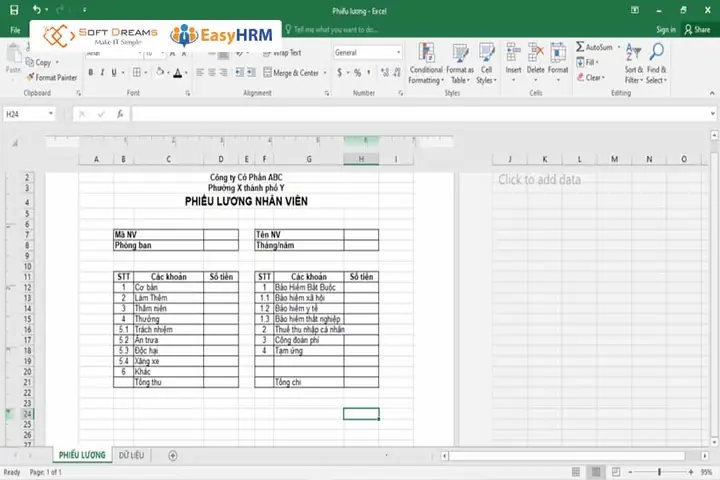Click AutoSum sigma button
The height and width of the screenshot is (480, 720).
pos(594,47)
